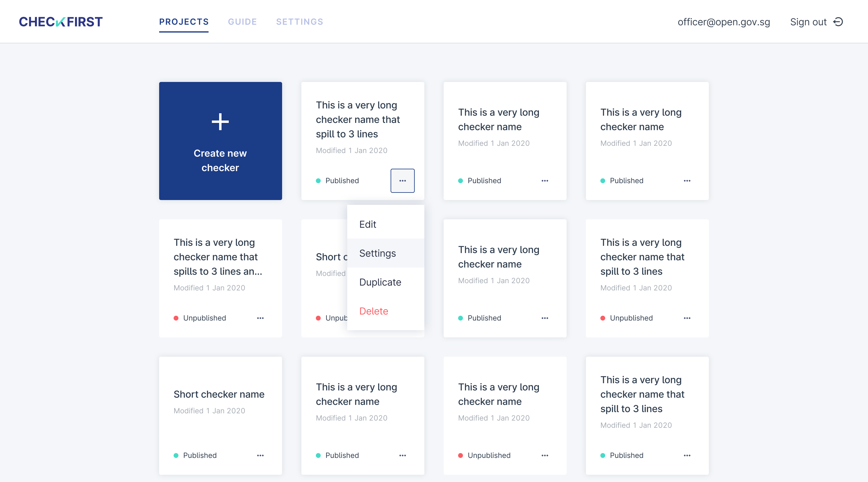
Task: Open options menu on the last published checker card
Action: click(x=687, y=455)
